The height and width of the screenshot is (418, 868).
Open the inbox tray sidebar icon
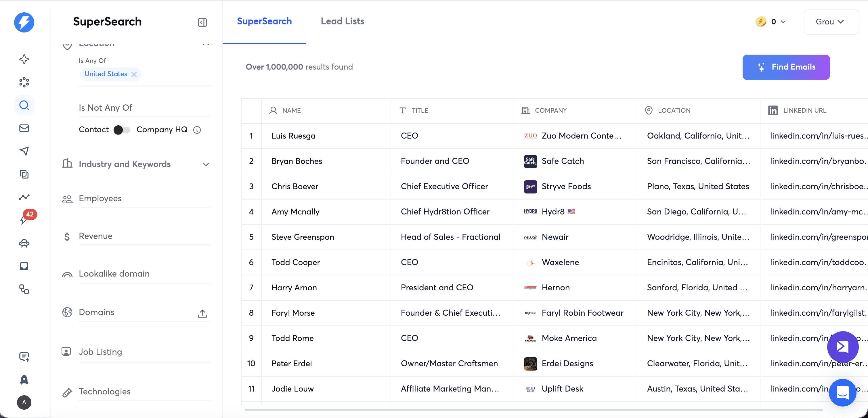coord(24,266)
